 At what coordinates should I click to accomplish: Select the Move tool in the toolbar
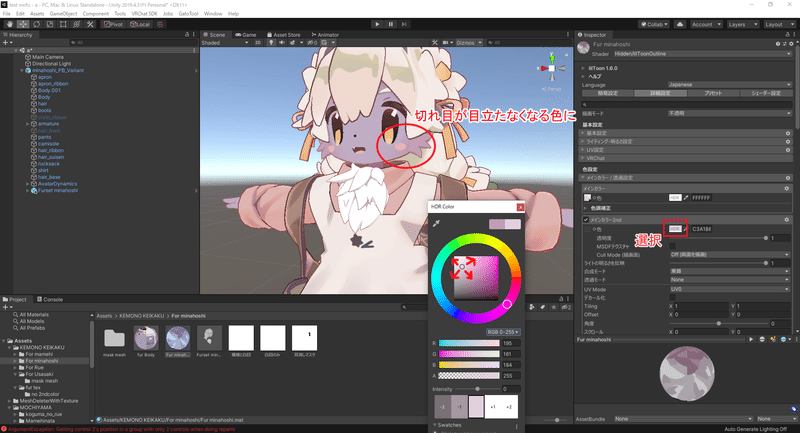23,24
